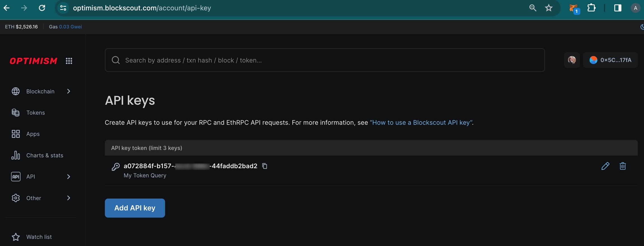Open How to use a Blockscout API key link
This screenshot has width=644, height=246.
tap(421, 123)
